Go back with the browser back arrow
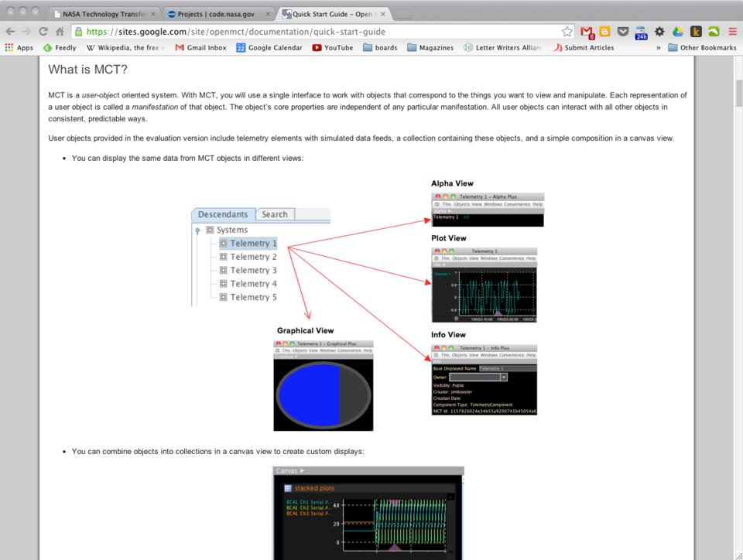Screen dimensions: 743x560 [x=10, y=32]
